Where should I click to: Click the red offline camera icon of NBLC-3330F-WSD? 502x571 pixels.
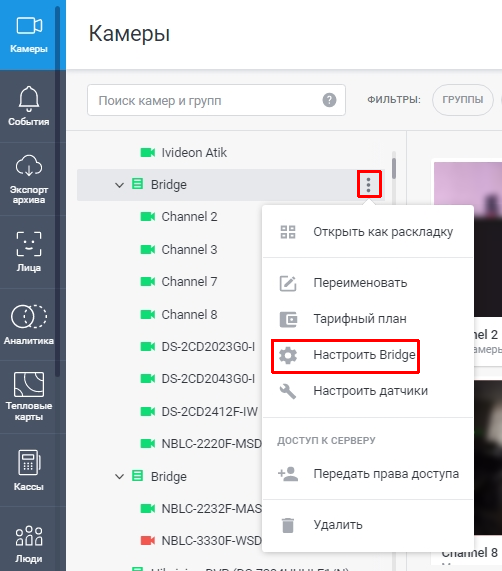coord(148,540)
